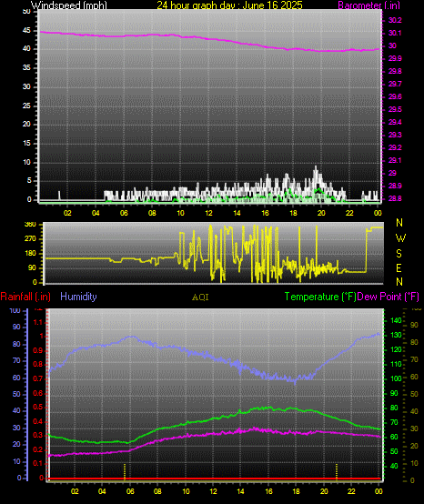Click the 360 degree wind direction label
The image size is (424, 504).
(30, 225)
